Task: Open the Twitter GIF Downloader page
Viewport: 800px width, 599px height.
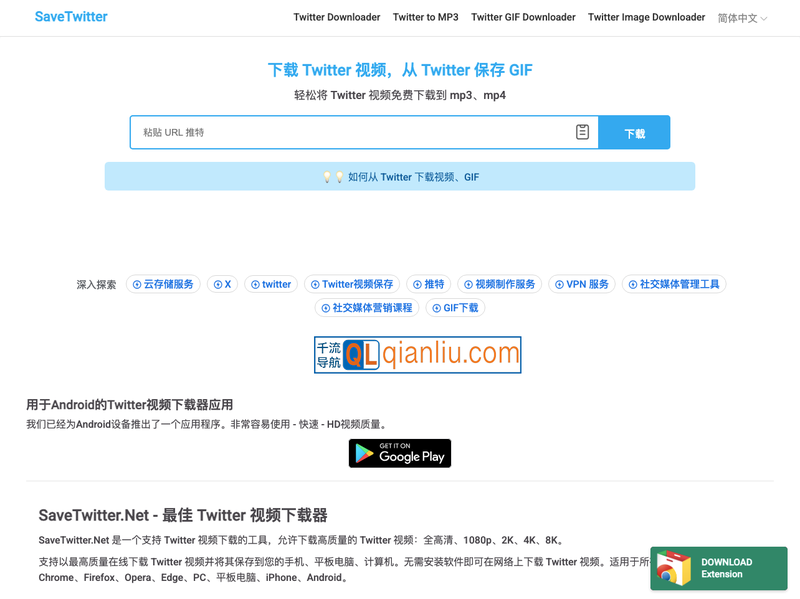Action: [523, 17]
